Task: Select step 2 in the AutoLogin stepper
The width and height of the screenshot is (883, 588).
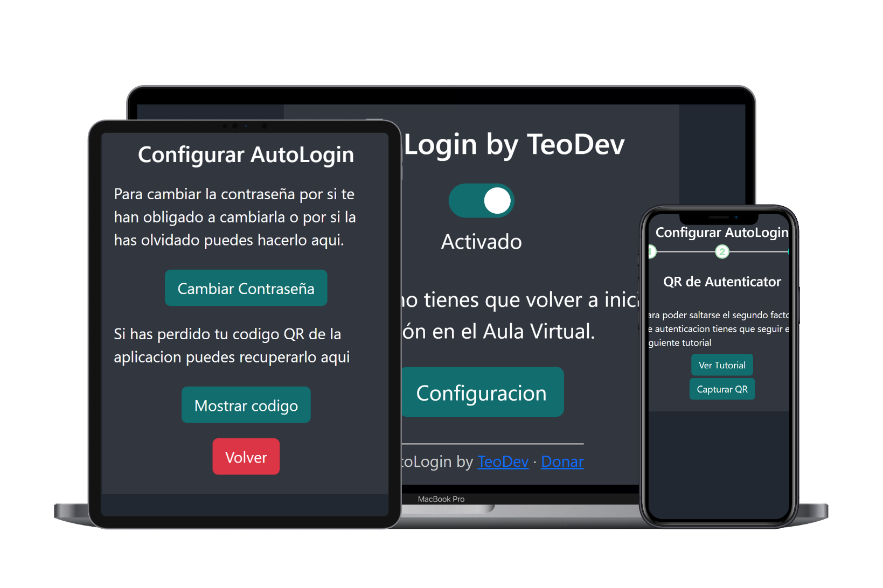Action: [722, 251]
